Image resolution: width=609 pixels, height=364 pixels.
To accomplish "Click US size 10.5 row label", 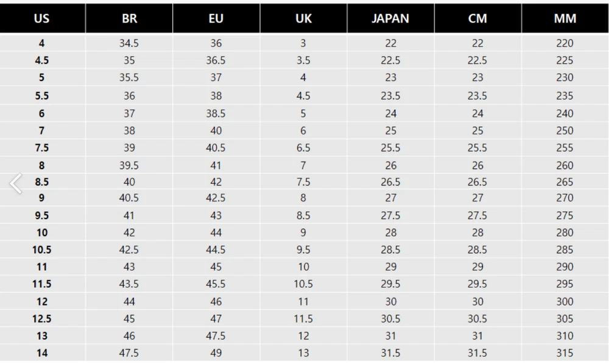I will (x=42, y=250).
